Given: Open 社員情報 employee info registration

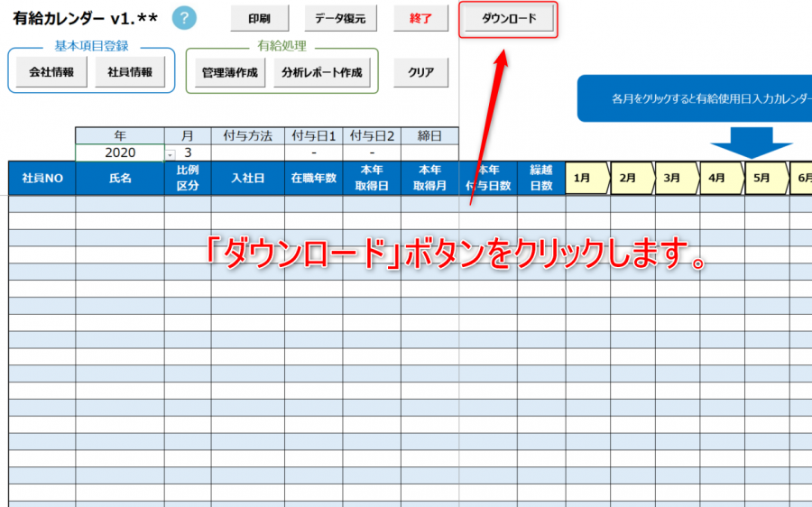Looking at the screenshot, I should click(x=130, y=72).
